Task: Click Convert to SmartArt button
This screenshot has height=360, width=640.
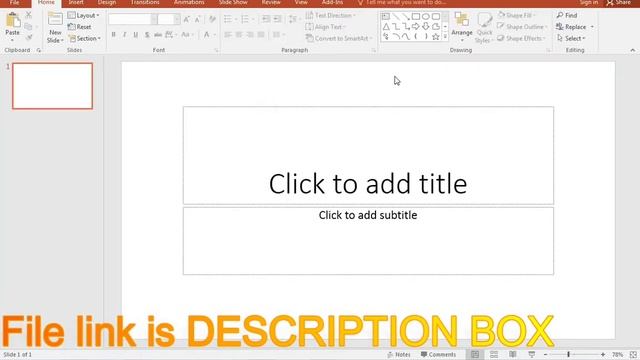Action: pyautogui.click(x=339, y=38)
